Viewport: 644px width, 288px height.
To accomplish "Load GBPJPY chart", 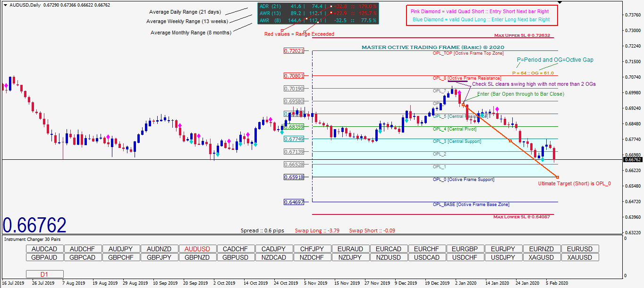I will [x=159, y=257].
